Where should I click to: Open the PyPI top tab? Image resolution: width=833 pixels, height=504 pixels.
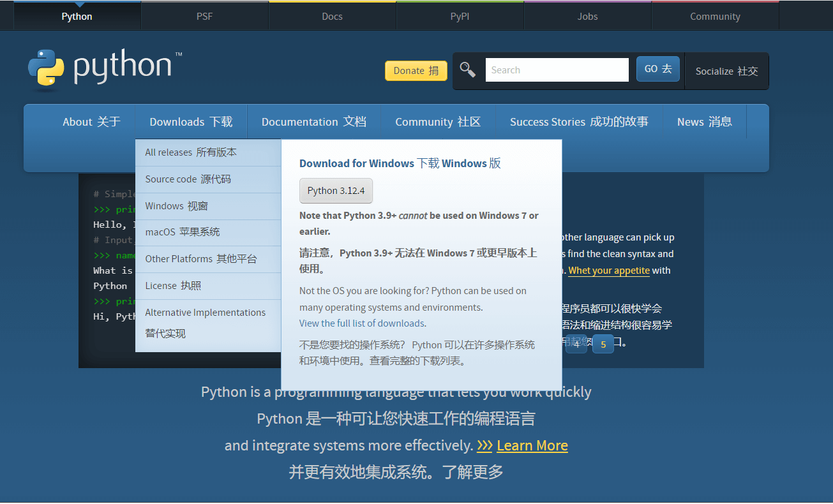tap(460, 17)
